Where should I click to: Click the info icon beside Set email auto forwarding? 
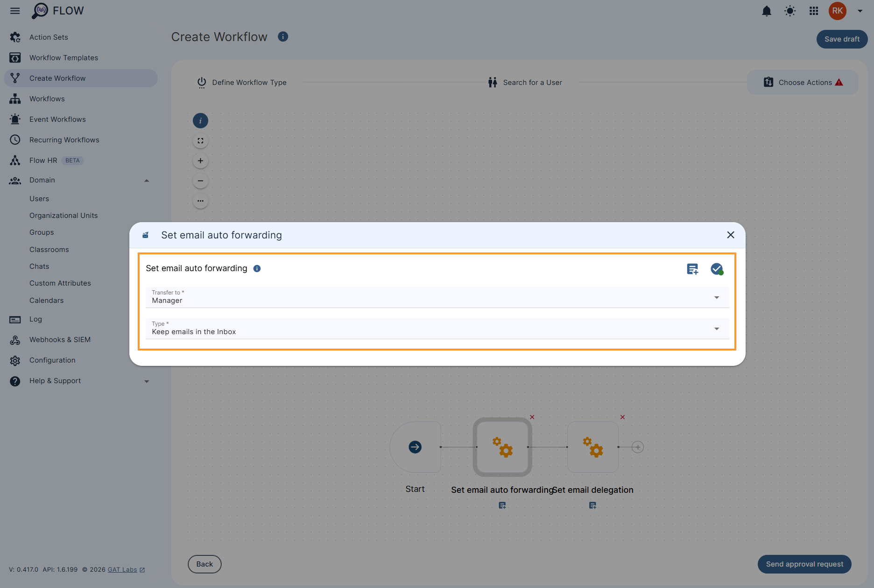pos(257,268)
